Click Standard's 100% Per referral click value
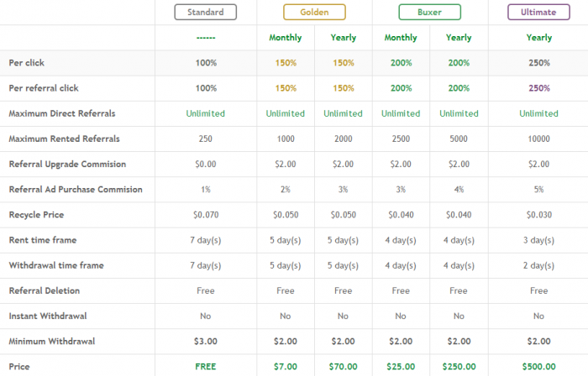Screen dimensions: 588x376 [206, 88]
